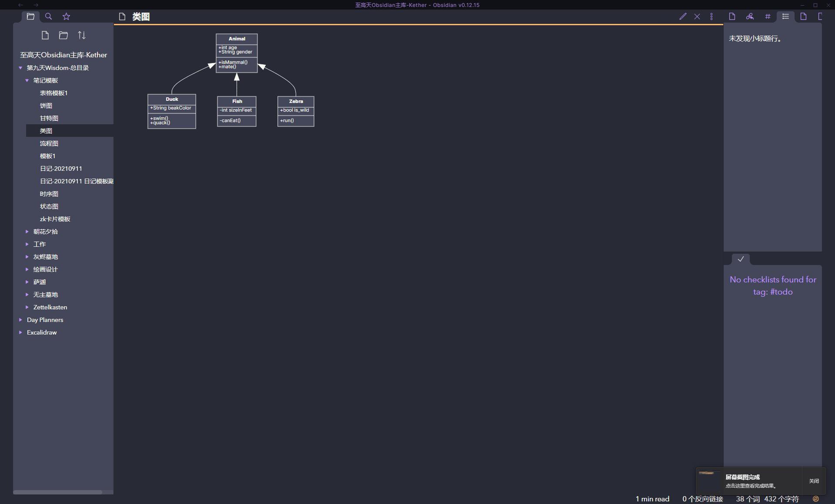
Task: Toggle the checklist pane tab
Action: click(x=741, y=259)
